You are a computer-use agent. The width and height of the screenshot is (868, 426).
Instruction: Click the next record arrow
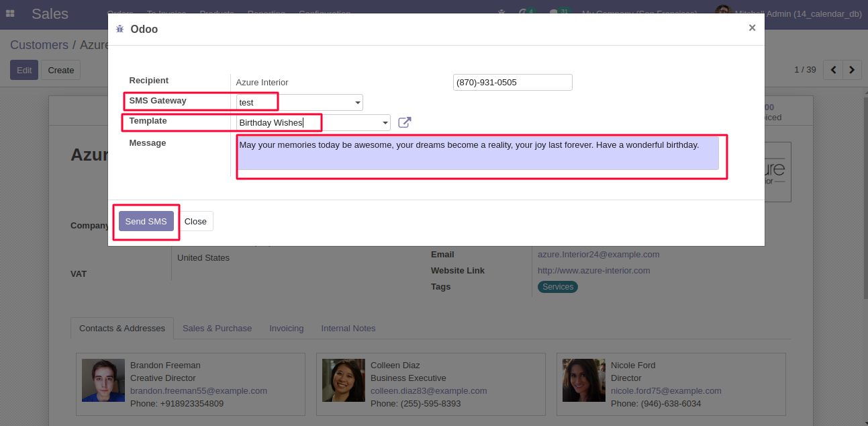(x=852, y=70)
